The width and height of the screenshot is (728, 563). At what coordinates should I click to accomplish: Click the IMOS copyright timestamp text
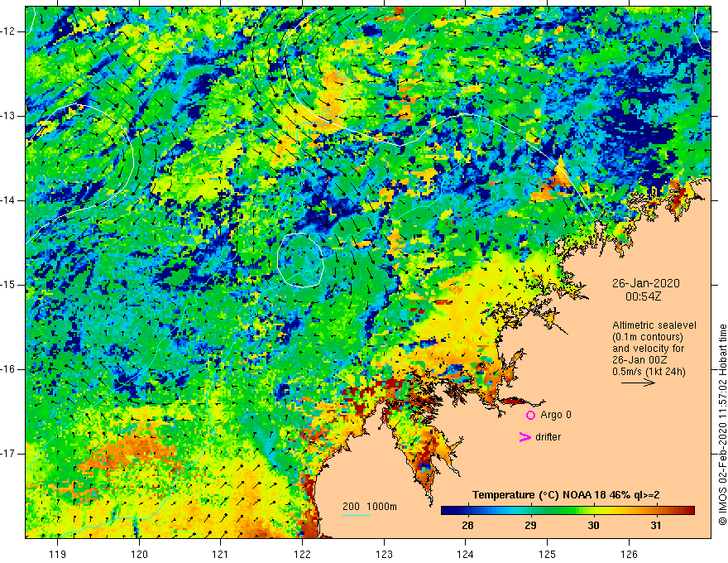coord(722,425)
